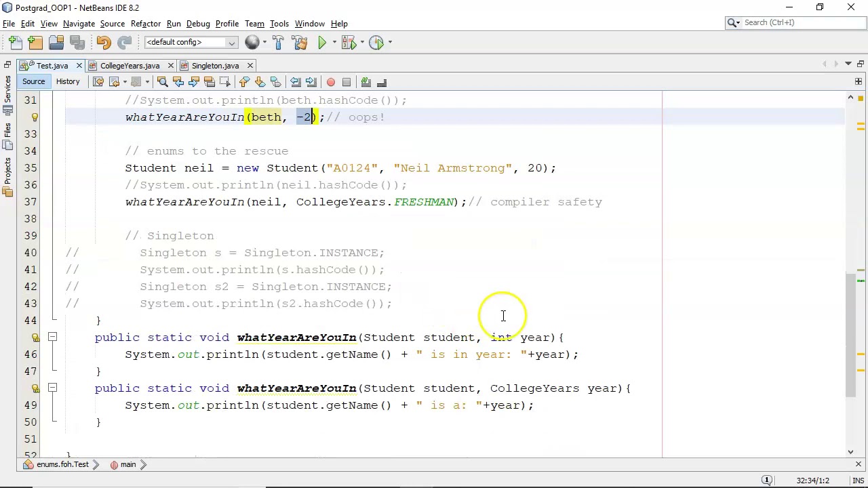Click the split editor icon at right
868x488 pixels.
pos(858,81)
